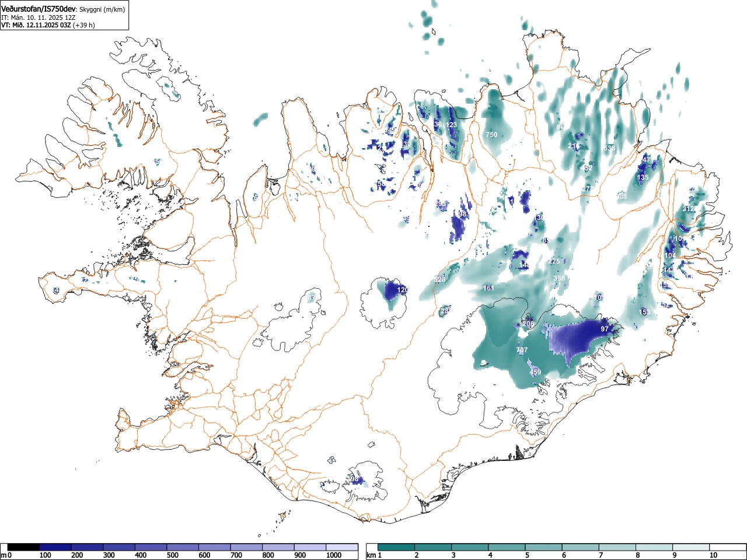Image resolution: width=747 pixels, height=560 pixels.
Task: Click the value '67' on Langjökull glacier
Action: point(312,298)
